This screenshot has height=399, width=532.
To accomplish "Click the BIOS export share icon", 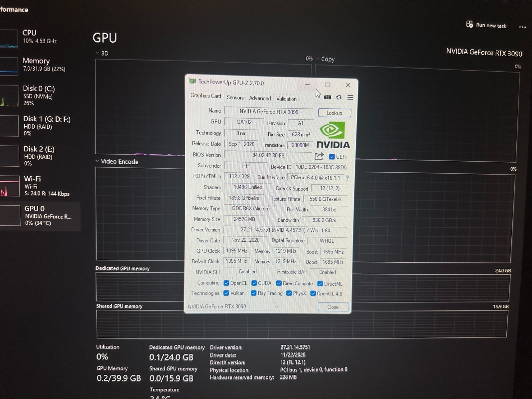I will click(319, 156).
